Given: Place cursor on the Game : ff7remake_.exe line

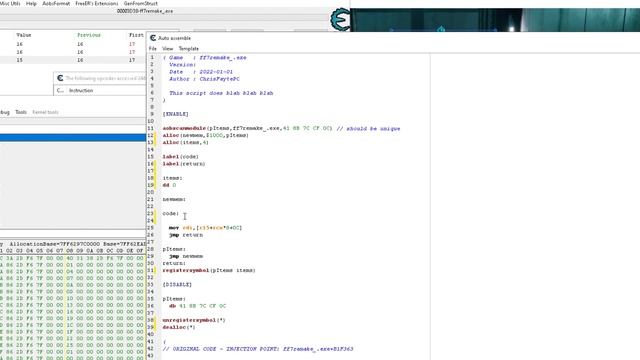Looking at the screenshot, I should click(x=205, y=58).
